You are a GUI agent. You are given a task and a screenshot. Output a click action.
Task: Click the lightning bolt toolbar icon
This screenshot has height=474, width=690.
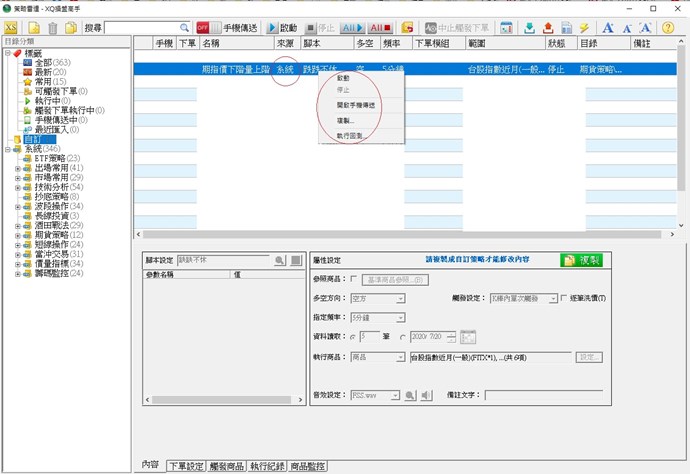pyautogui.click(x=584, y=27)
